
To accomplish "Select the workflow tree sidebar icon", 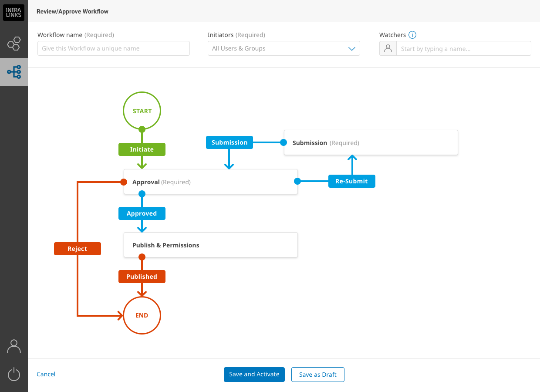I will 14,72.
